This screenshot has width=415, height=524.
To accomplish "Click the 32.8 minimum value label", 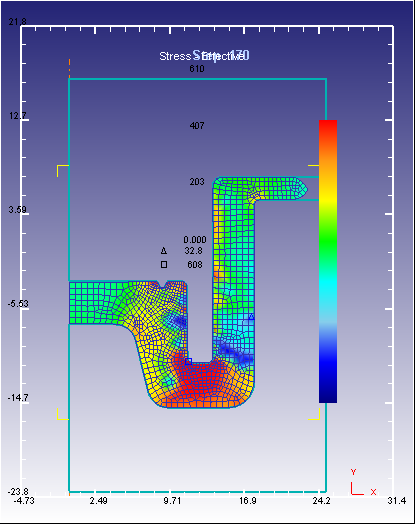I will [193, 251].
